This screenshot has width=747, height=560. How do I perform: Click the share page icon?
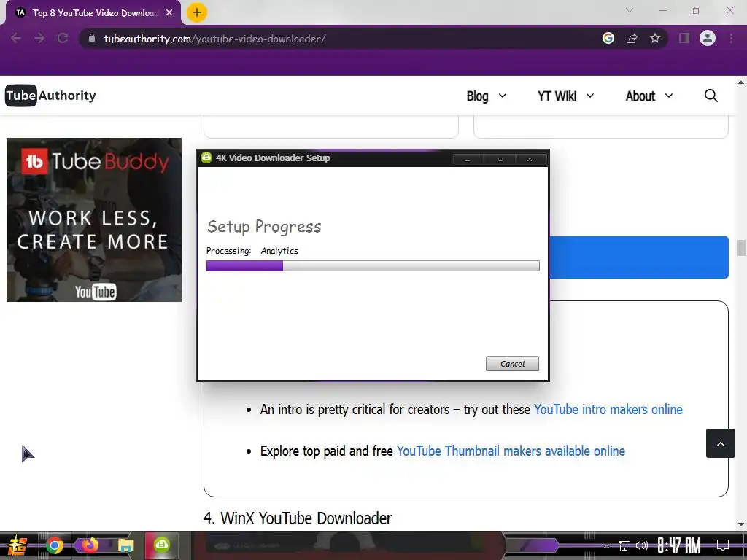pos(632,38)
